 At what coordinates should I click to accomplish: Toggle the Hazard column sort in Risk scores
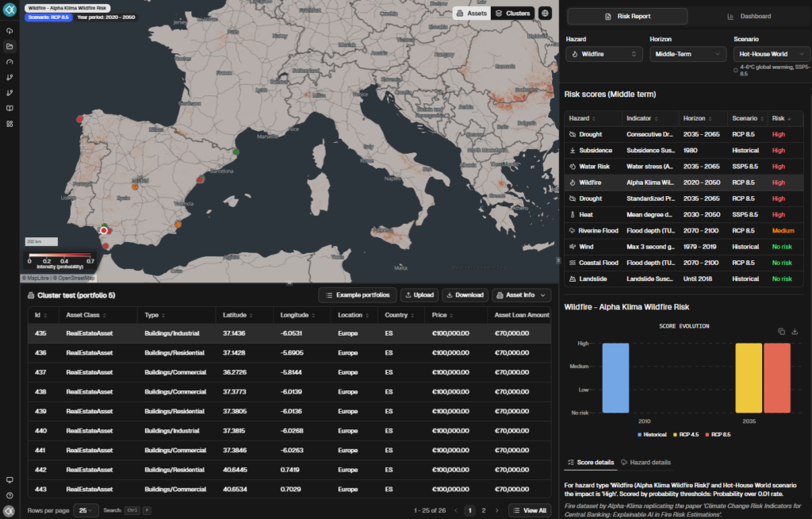click(593, 117)
